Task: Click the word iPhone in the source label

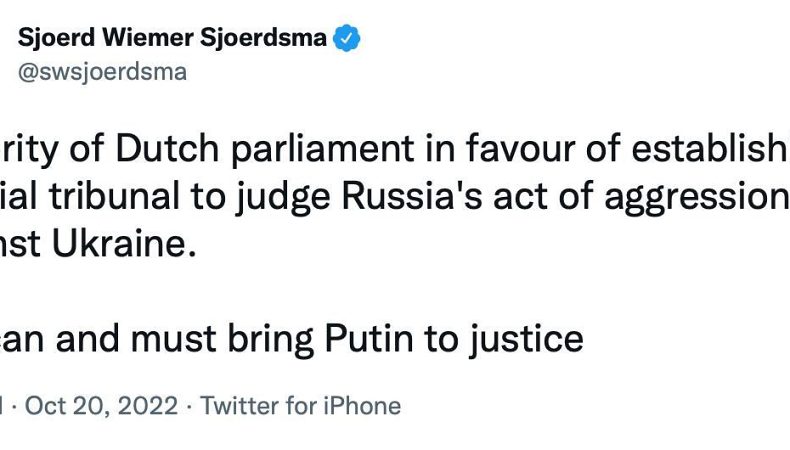Action: [362, 406]
